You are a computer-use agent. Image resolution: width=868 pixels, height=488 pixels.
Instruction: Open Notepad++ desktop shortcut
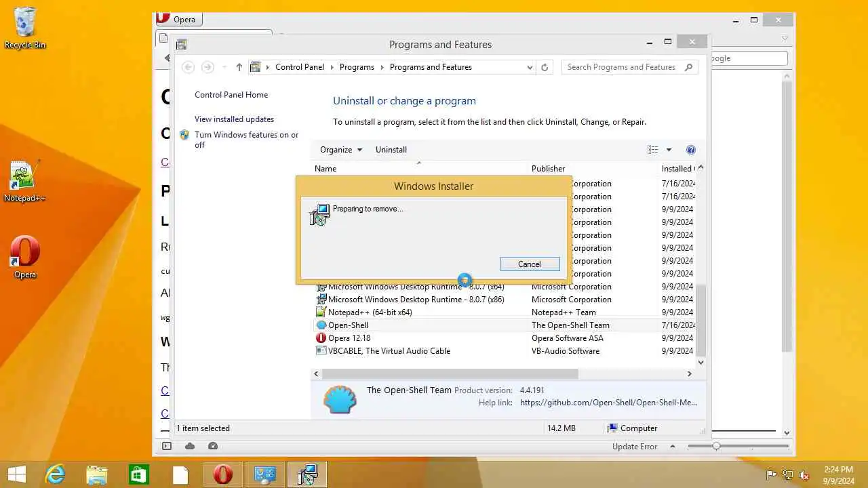tap(25, 182)
